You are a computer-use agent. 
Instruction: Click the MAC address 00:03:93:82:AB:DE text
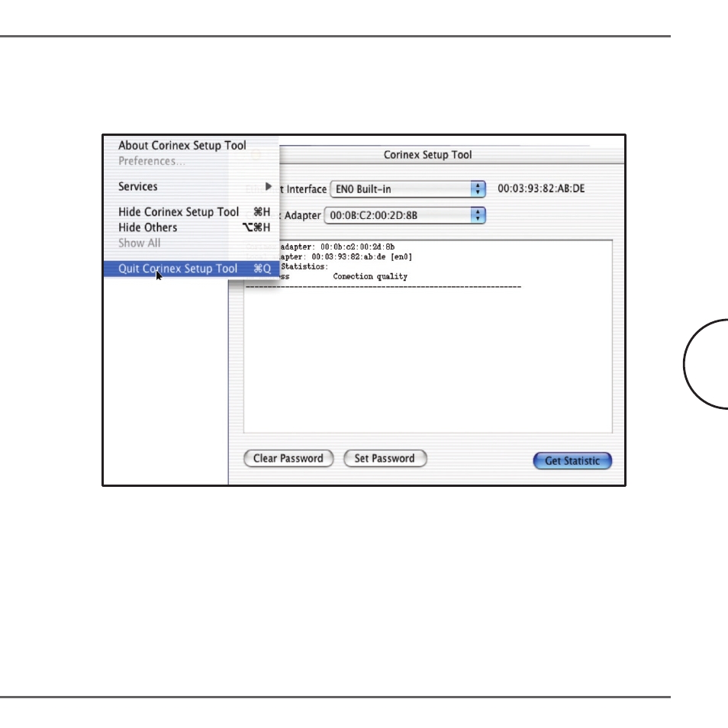(x=541, y=188)
